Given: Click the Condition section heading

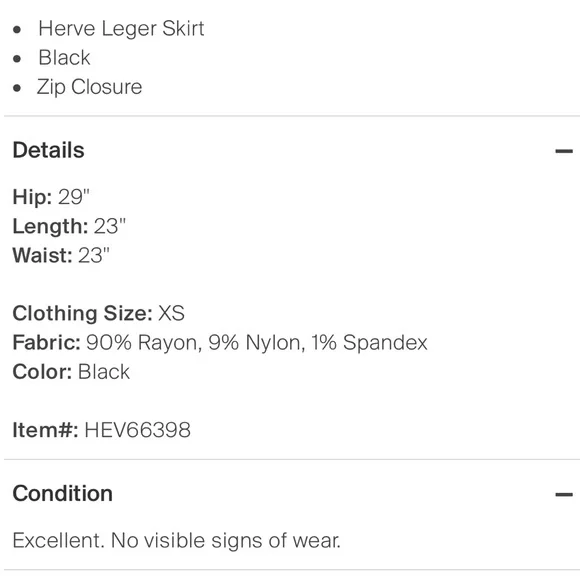Looking at the screenshot, I should tap(63, 493).
